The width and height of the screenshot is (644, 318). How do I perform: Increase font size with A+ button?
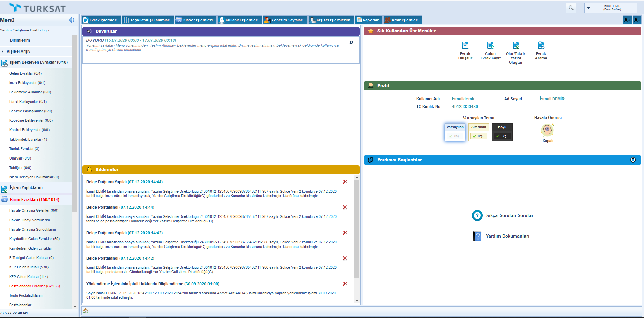[627, 20]
